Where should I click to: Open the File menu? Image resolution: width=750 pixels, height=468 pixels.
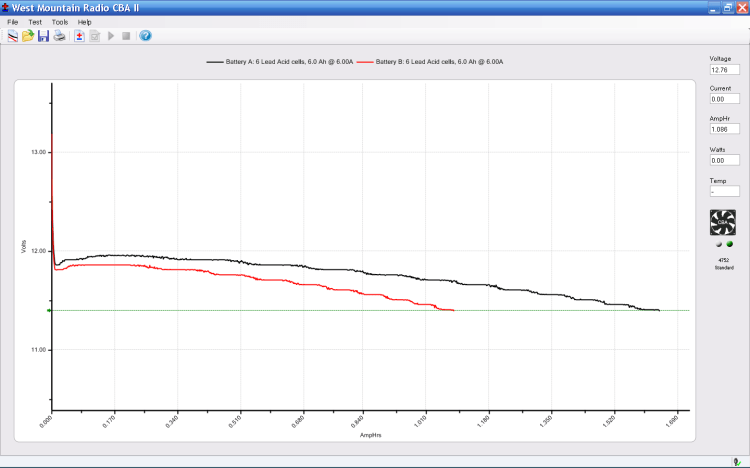point(13,21)
